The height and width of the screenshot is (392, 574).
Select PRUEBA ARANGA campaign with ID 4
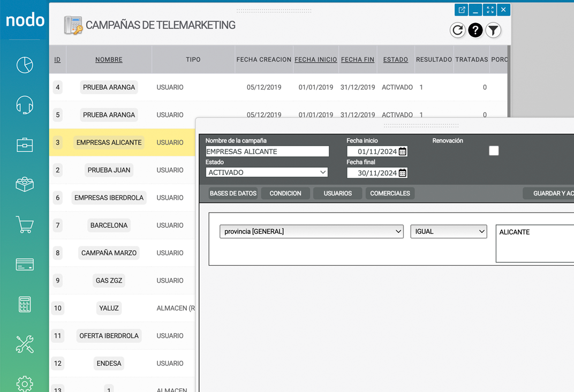(x=109, y=87)
